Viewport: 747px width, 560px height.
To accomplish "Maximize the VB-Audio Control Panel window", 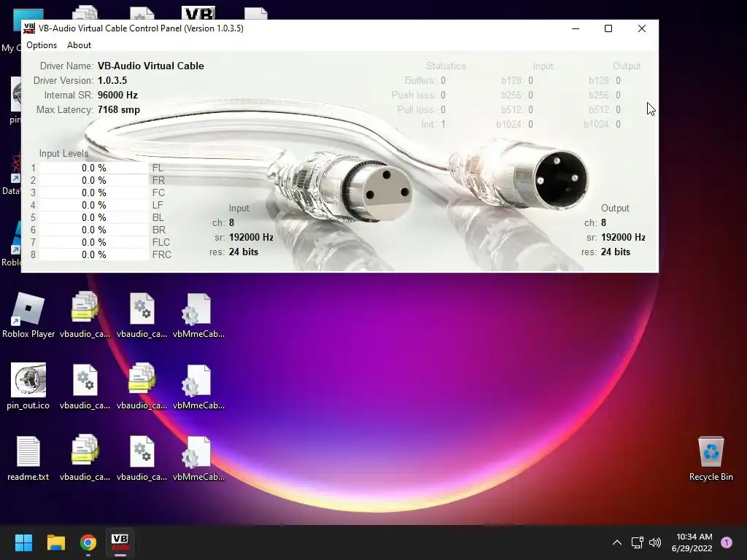I will pos(608,28).
